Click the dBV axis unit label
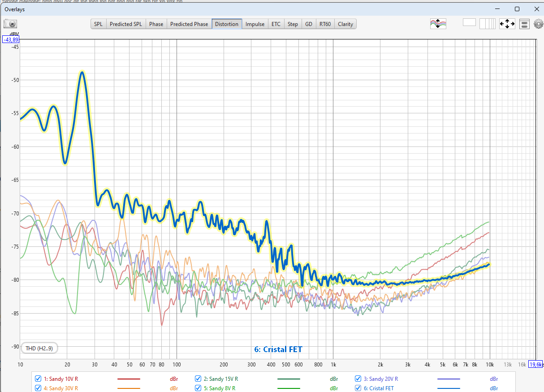Image resolution: width=544 pixels, height=392 pixels. 14,34
